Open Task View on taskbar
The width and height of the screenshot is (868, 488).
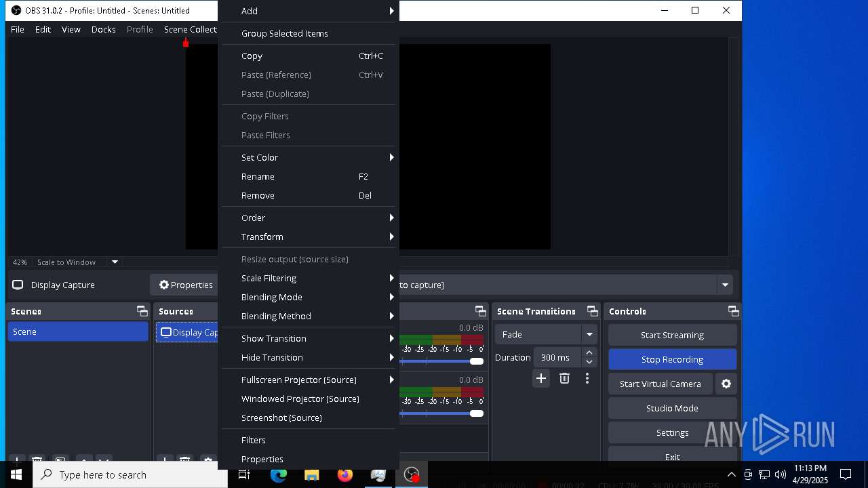pyautogui.click(x=244, y=474)
